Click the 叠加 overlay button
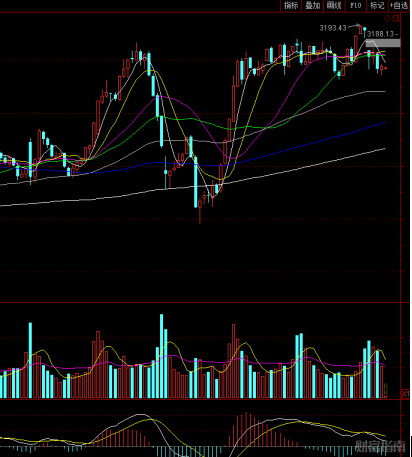Screen dimensions: 412x457 pos(312,5)
